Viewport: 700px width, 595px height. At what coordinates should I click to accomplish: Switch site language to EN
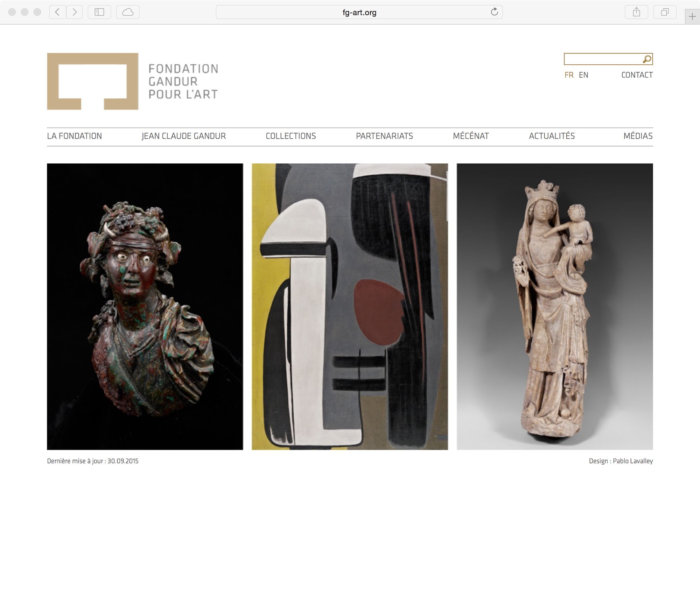pos(583,75)
